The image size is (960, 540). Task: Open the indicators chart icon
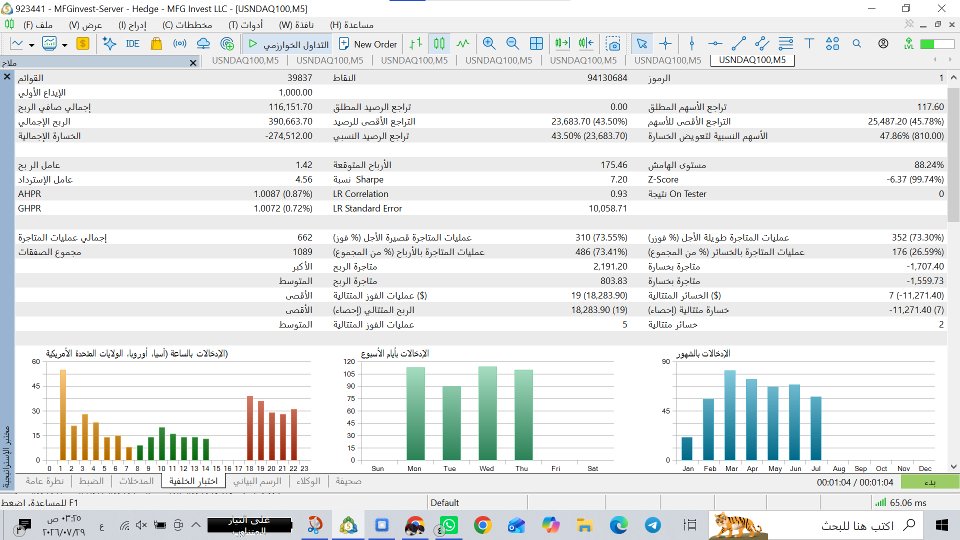point(50,43)
